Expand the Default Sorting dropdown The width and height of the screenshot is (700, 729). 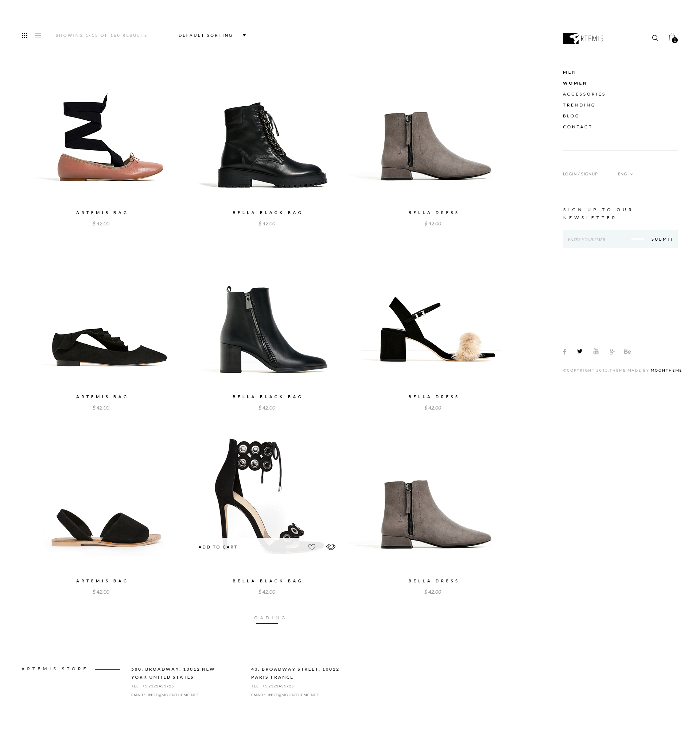[212, 36]
